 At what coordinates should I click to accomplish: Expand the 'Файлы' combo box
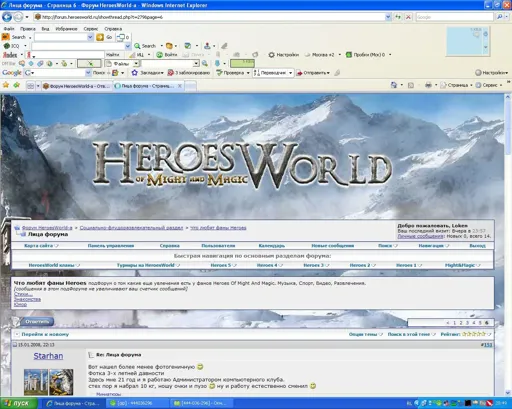point(136,63)
